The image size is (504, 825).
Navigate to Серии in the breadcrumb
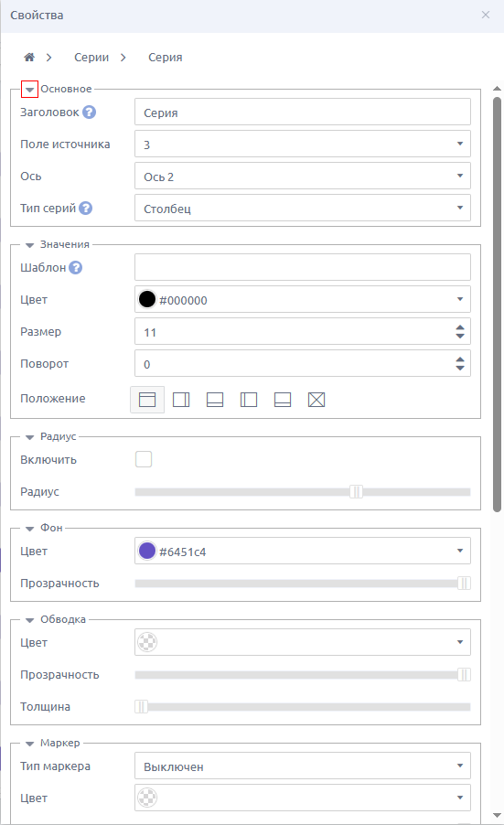tap(91, 58)
